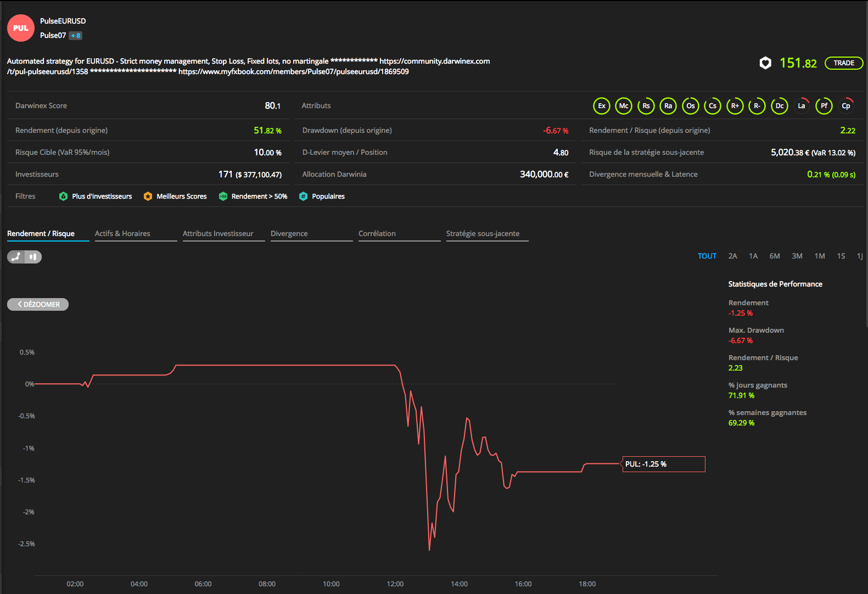
Task: Click the Pulse07 username
Action: click(x=53, y=35)
